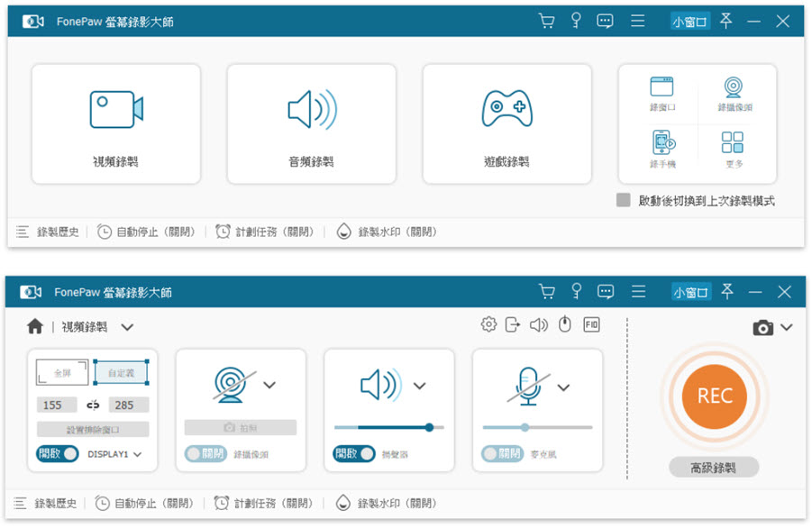812x528 pixels.
Task: Open hamburger menu in top window
Action: pos(637,21)
